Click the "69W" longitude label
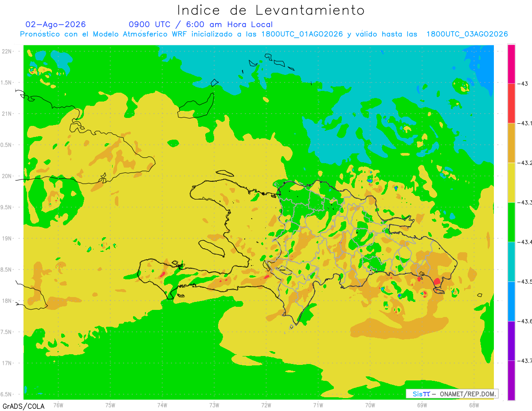This screenshot has height=411, width=532. (x=422, y=405)
